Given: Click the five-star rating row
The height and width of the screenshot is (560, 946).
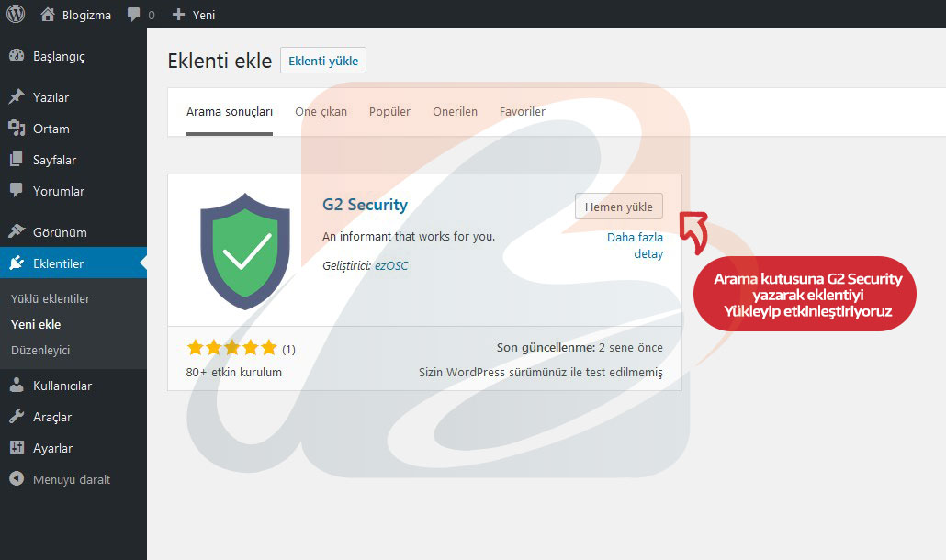Looking at the screenshot, I should pos(232,348).
